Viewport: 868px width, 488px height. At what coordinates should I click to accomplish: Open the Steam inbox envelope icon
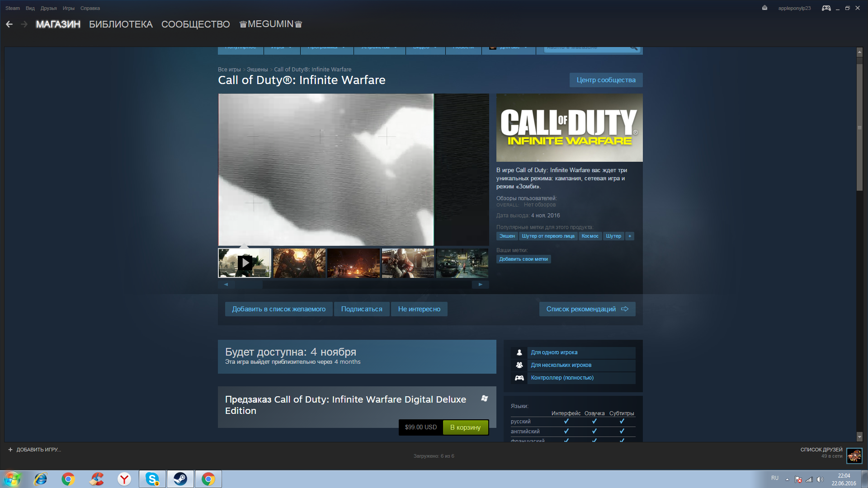coord(764,8)
